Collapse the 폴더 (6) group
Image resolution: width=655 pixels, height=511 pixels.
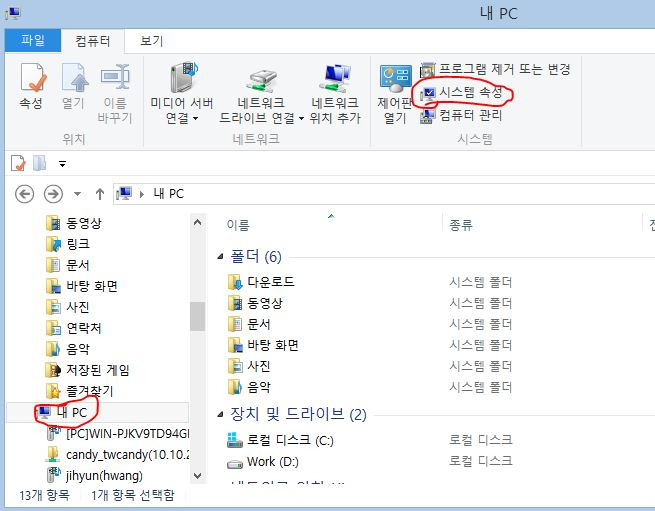(221, 257)
